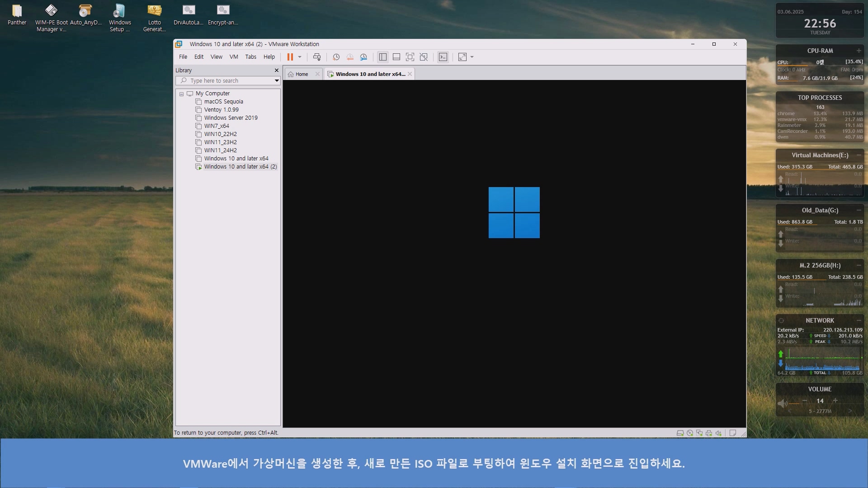Viewport: 868px width, 488px height.
Task: Toggle the thumbnail bar view button
Action: (x=396, y=57)
